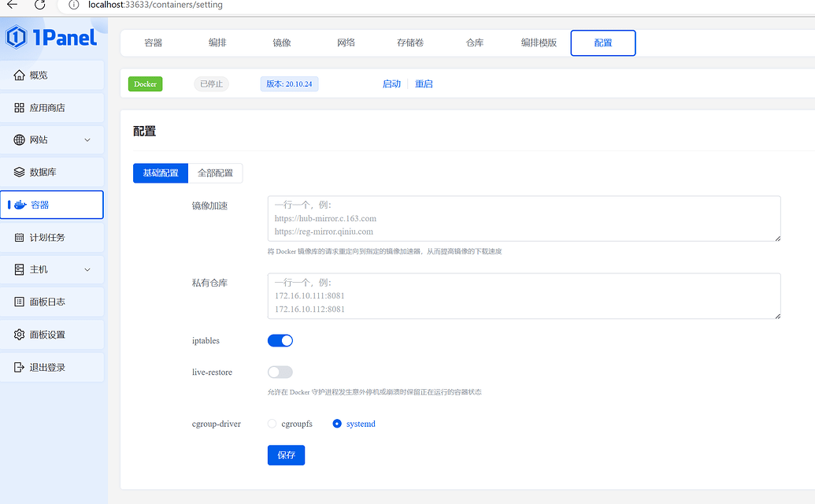Grab the 私有仓库 textarea resize handle
The height and width of the screenshot is (504, 815).
[777, 316]
